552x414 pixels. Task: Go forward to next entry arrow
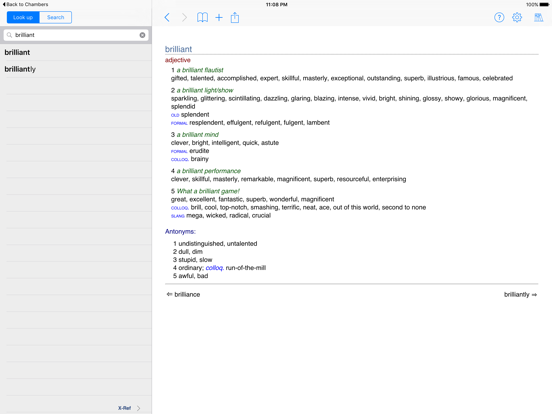184,17
